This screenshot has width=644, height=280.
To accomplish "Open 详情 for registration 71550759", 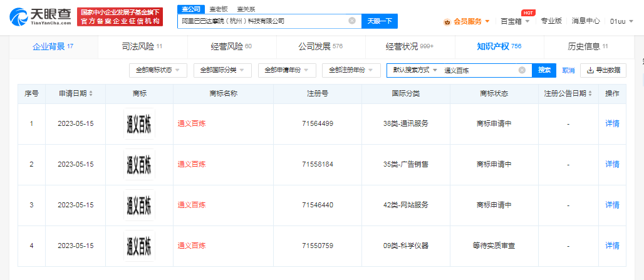I will [613, 246].
